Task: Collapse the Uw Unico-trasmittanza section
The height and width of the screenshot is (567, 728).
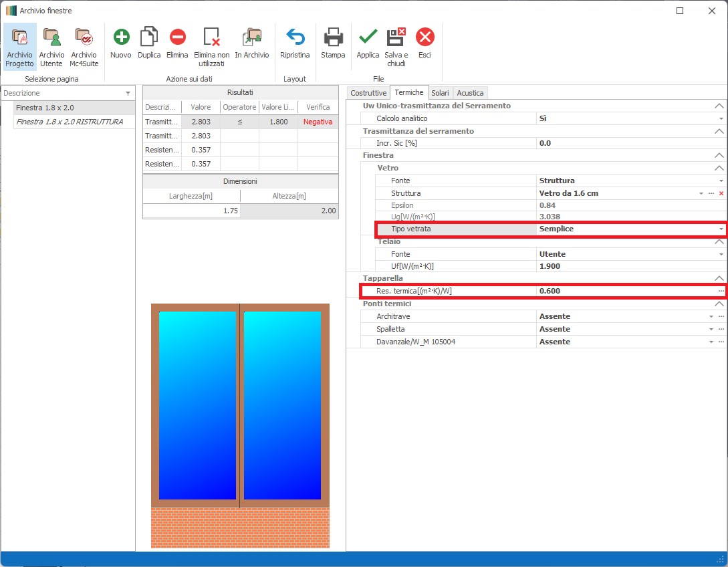Action: pos(719,106)
